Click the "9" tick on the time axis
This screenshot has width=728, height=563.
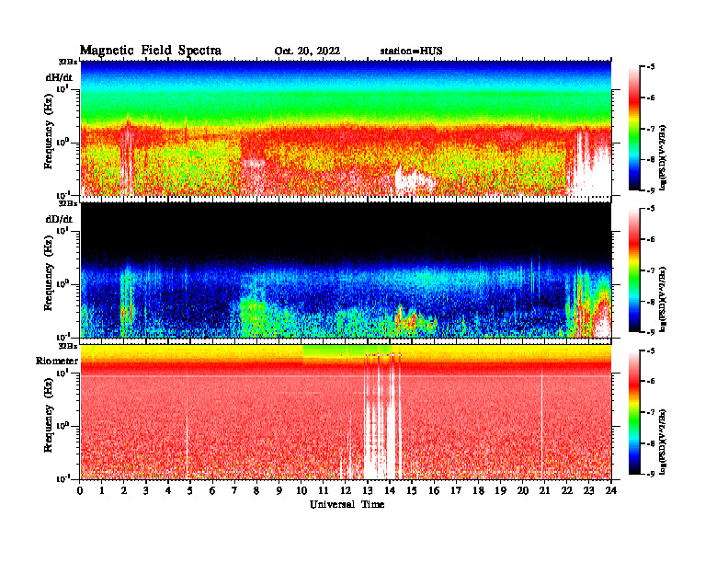[279, 490]
